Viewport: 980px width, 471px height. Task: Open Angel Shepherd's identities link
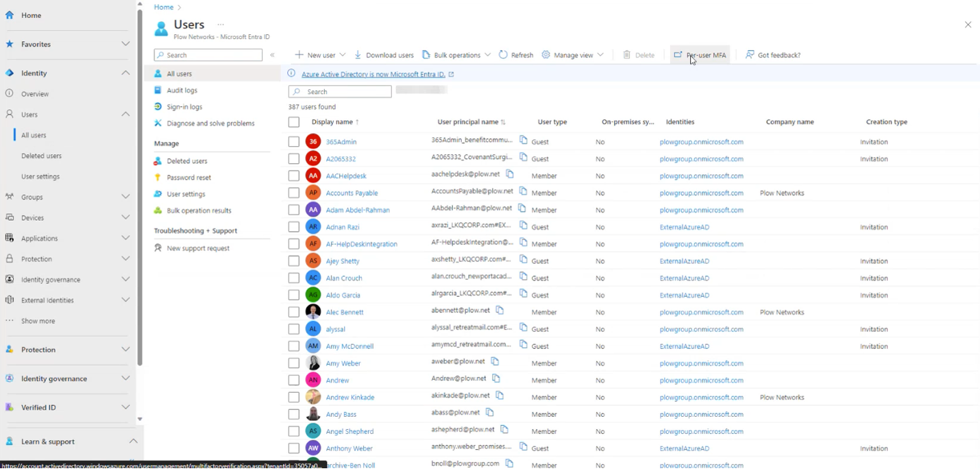(x=702, y=431)
